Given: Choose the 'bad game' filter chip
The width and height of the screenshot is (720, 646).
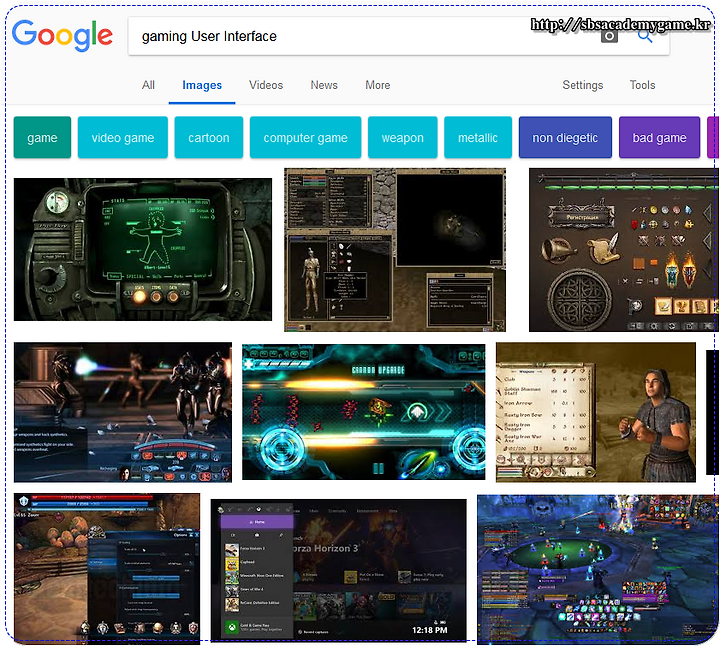Looking at the screenshot, I should pos(659,137).
